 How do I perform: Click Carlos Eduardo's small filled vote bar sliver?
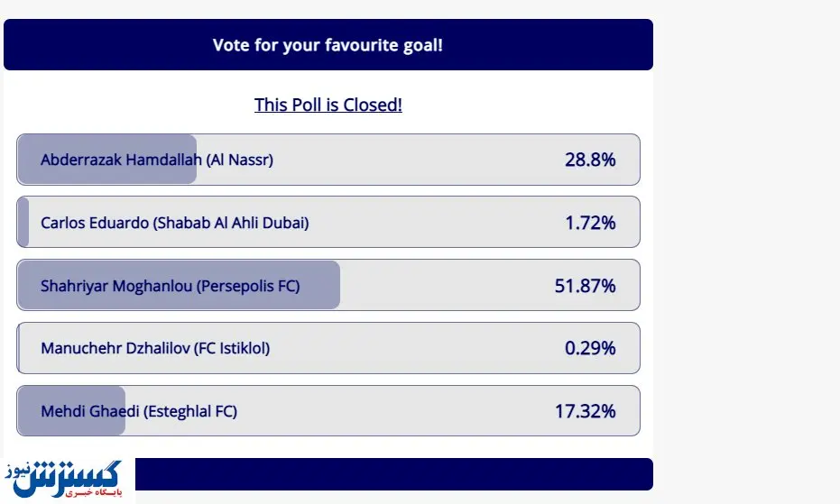tap(23, 223)
